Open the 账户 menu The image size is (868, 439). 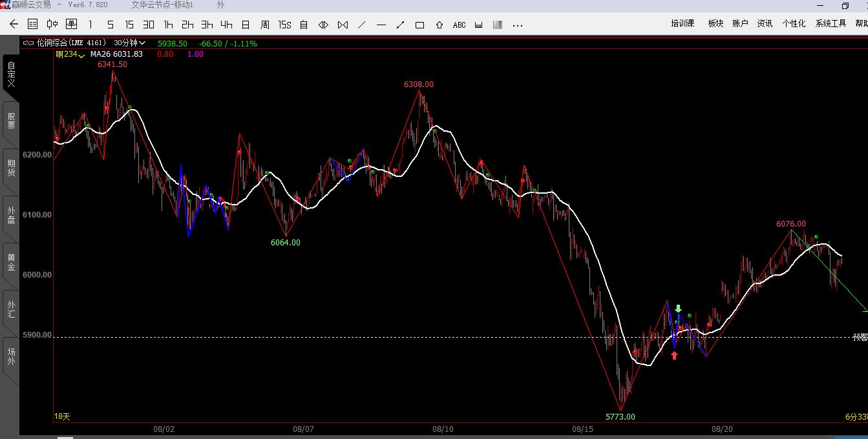(x=740, y=23)
